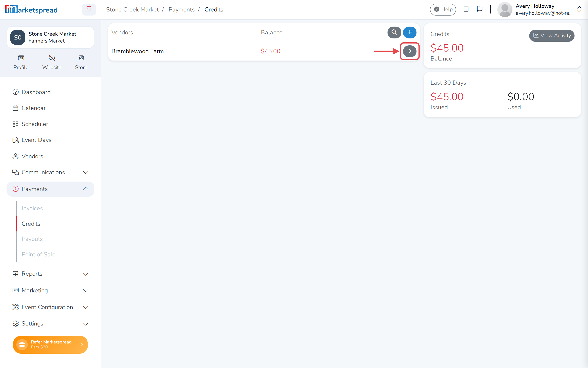
Task: Go to Dashboard in sidebar
Action: tap(50, 92)
